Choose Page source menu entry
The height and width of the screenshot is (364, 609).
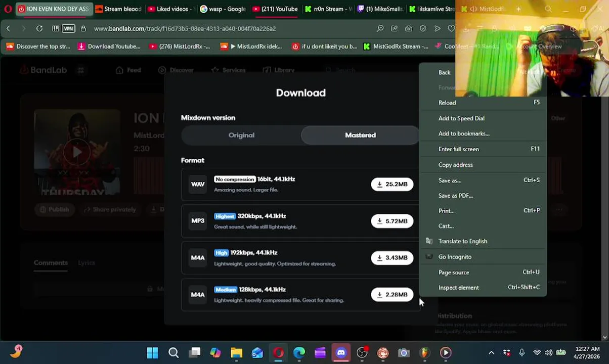tap(483, 272)
